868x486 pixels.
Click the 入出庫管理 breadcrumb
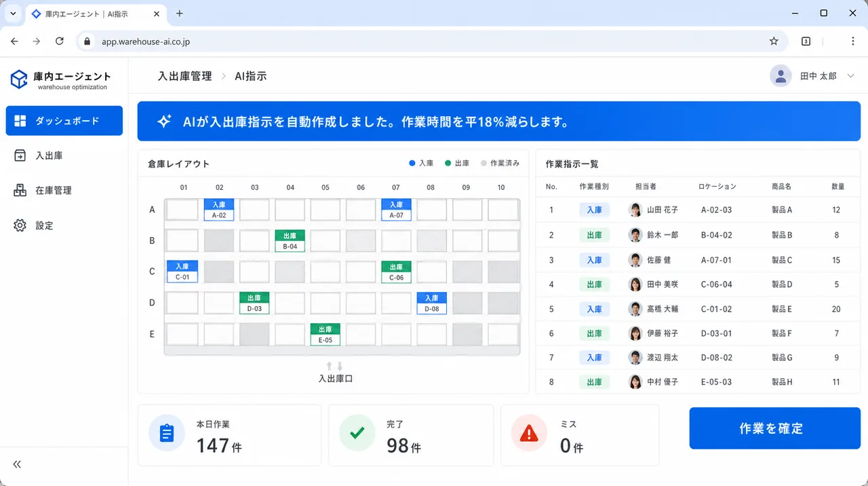pyautogui.click(x=184, y=76)
